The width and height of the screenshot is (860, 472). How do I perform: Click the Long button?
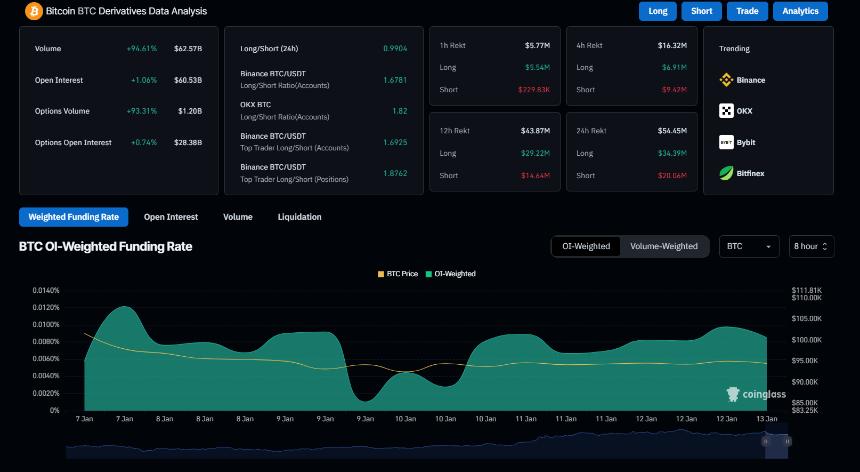(658, 11)
